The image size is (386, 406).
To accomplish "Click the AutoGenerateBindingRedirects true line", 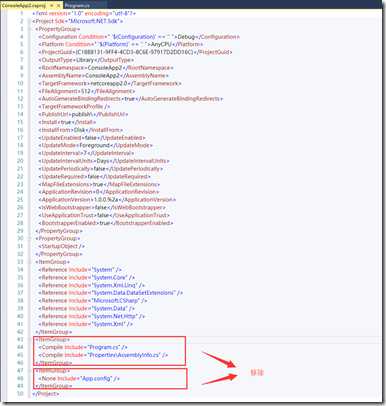I will tap(131, 99).
